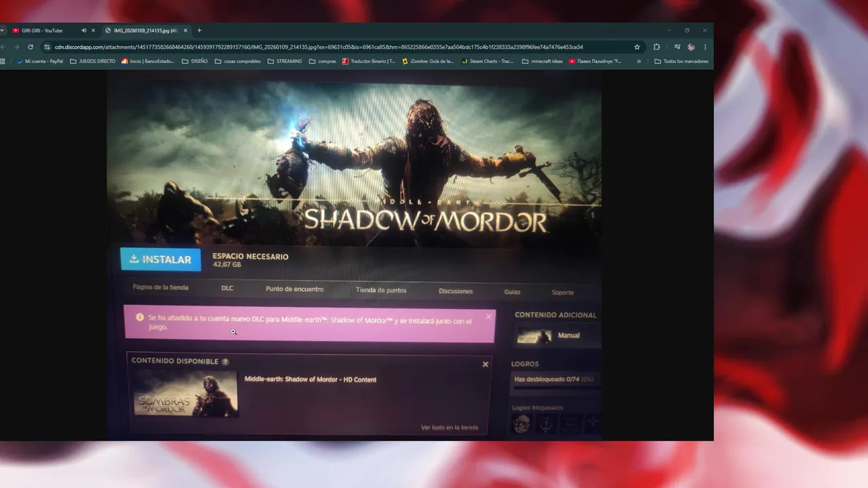This screenshot has height=488, width=868.
Task: Open the Chrome three-dot menu
Action: point(705,47)
